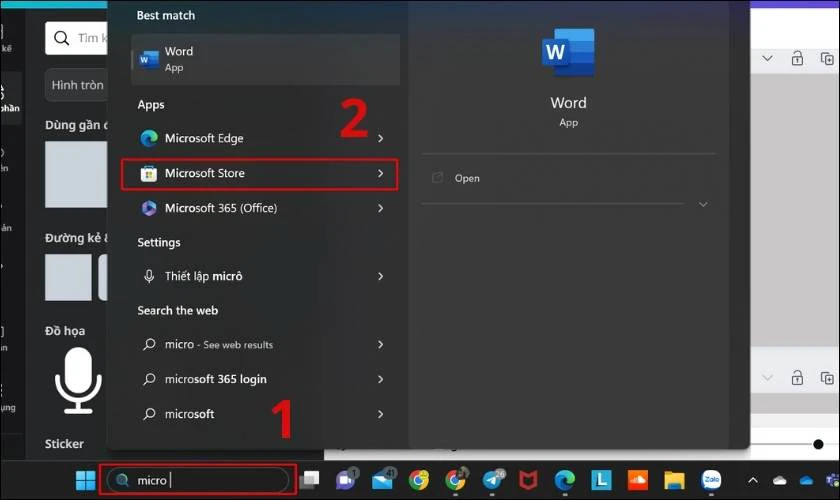840x500 pixels.
Task: Select square shape under 'Dùng gần' section
Action: 76,174
